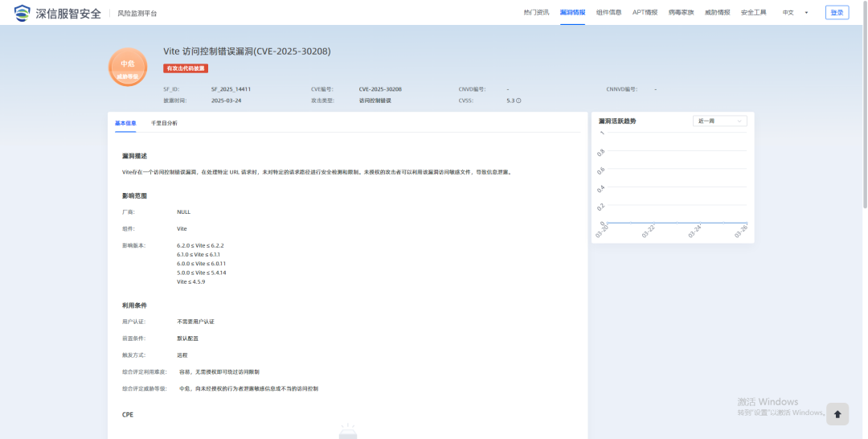868x439 pixels.
Task: Expand the 中文 language dropdown
Action: (795, 12)
